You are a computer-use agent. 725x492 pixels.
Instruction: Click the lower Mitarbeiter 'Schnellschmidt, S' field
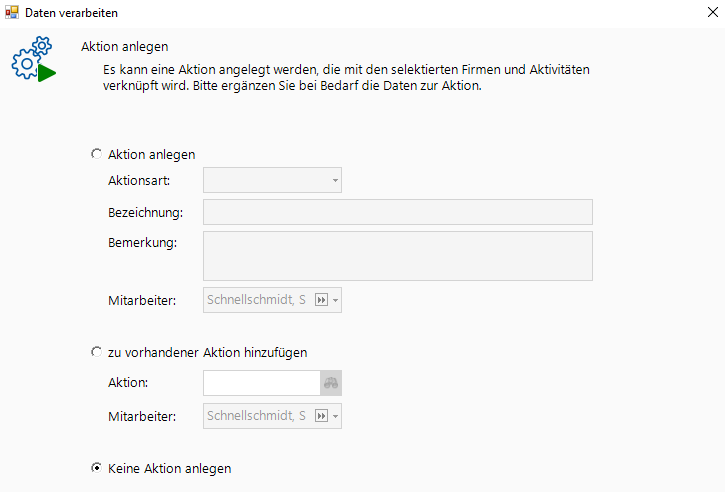click(x=257, y=416)
